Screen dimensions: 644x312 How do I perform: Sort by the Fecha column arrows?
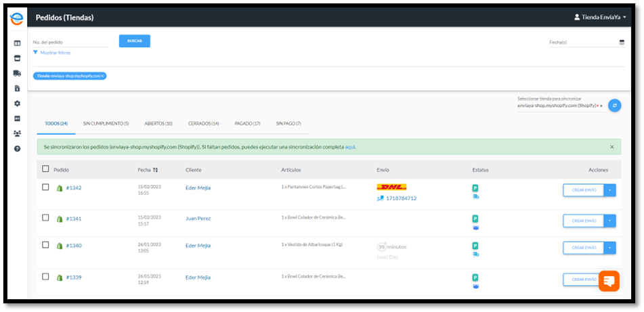(155, 170)
